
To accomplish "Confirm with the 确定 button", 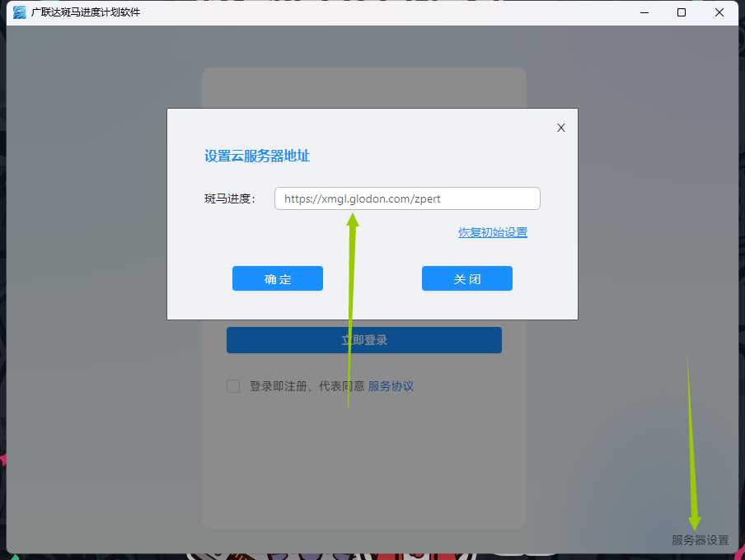I will tap(278, 278).
